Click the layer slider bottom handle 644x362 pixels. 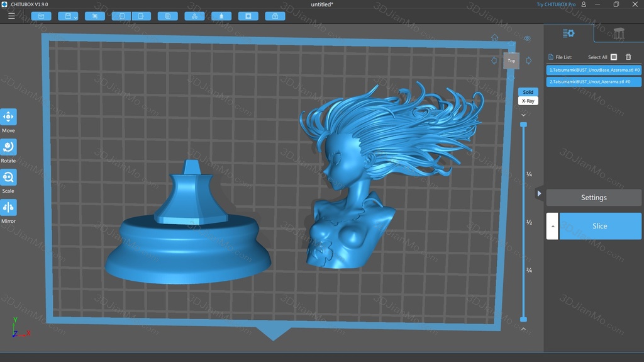[523, 320]
